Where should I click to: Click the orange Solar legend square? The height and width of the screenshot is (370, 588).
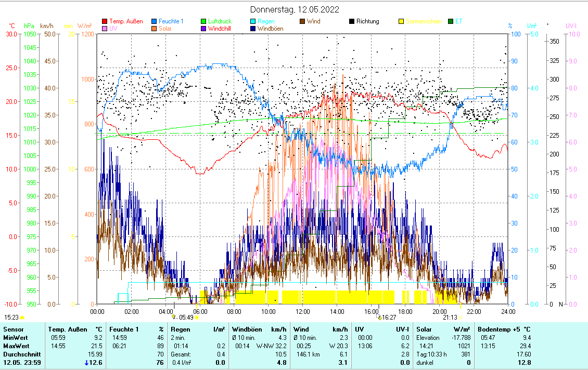click(154, 29)
